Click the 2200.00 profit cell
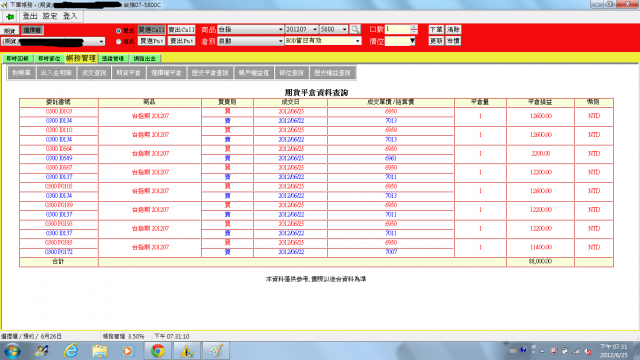640x360 pixels. point(540,153)
